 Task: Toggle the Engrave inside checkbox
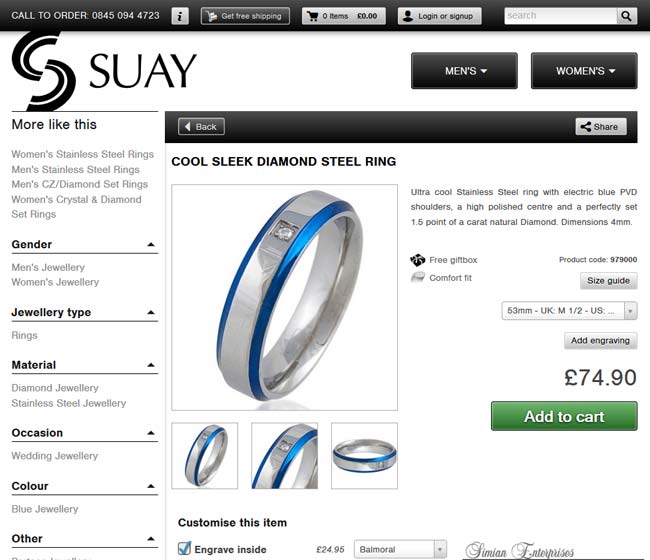(184, 548)
